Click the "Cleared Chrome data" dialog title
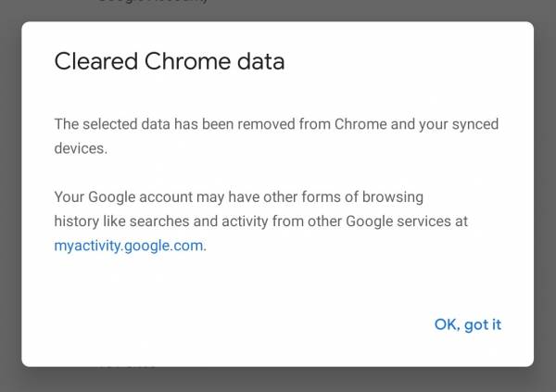The width and height of the screenshot is (556, 392). click(169, 62)
